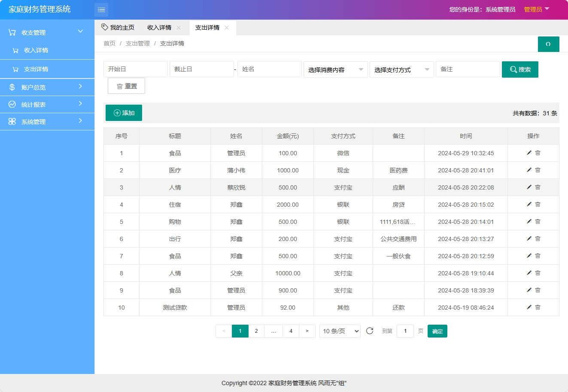This screenshot has width=568, height=392.
Task: Collapse the sidebar using the hamburger icon
Action: (101, 9)
